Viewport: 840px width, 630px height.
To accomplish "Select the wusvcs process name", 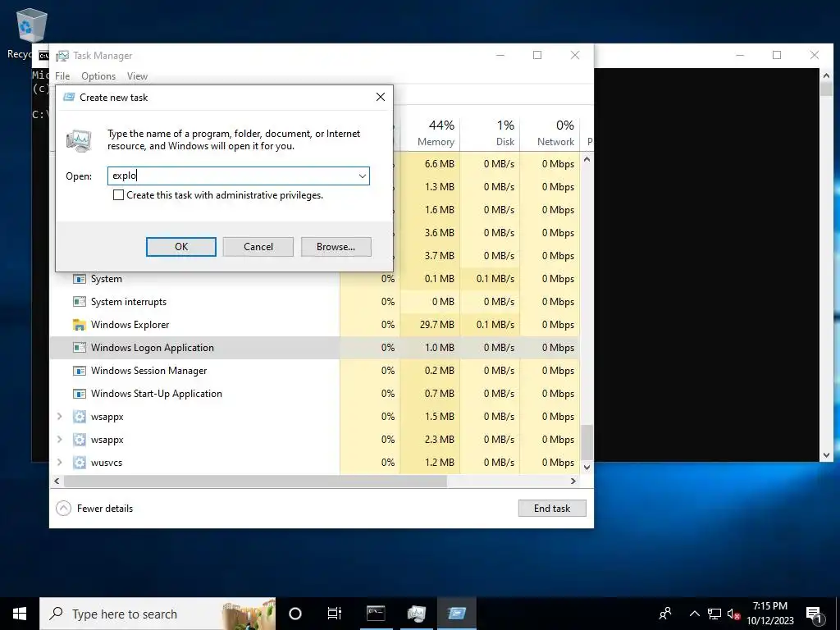I will pyautogui.click(x=107, y=463).
